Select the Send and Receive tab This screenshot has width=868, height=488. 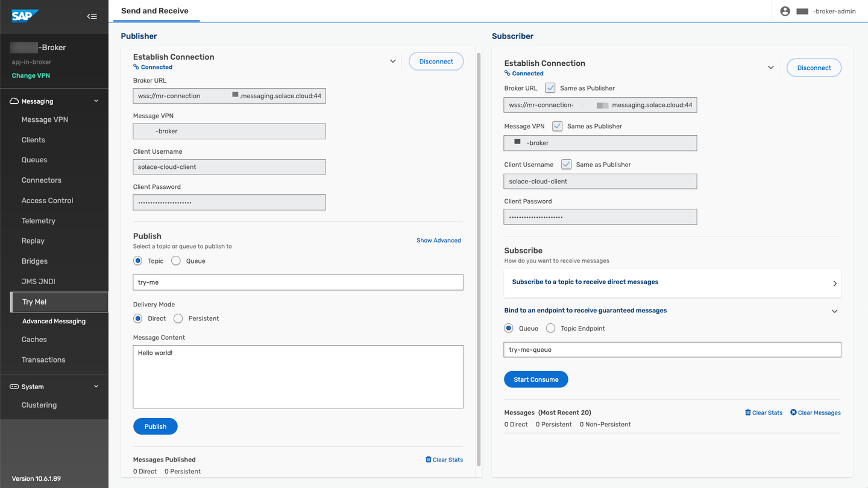pyautogui.click(x=155, y=11)
